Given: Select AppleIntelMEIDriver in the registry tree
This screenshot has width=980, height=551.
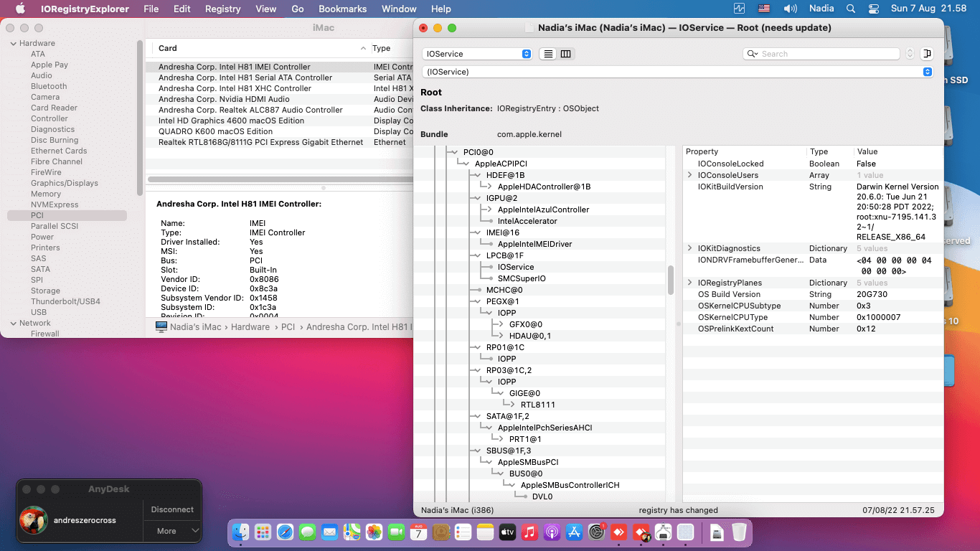Looking at the screenshot, I should tap(534, 244).
